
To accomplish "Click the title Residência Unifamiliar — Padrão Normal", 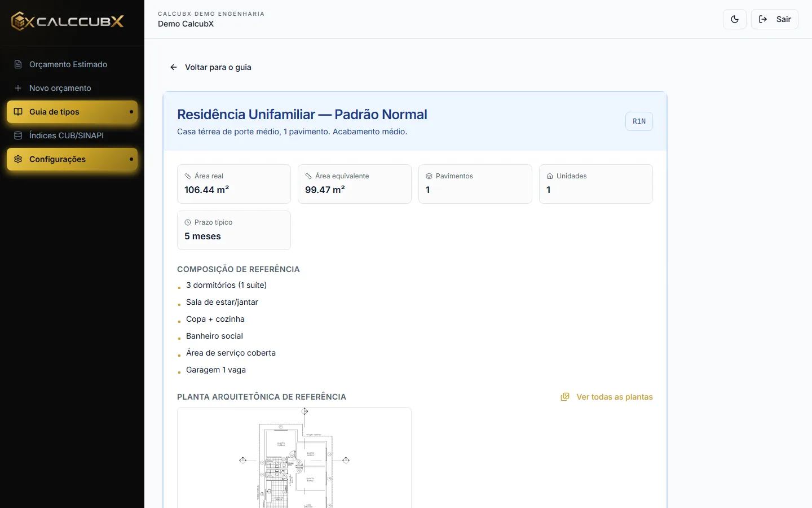I will pyautogui.click(x=302, y=115).
